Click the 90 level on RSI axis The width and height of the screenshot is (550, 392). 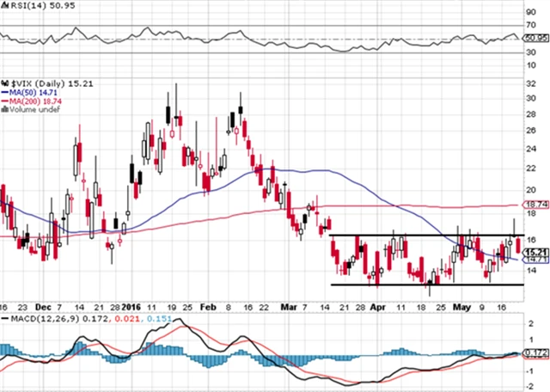pos(531,12)
